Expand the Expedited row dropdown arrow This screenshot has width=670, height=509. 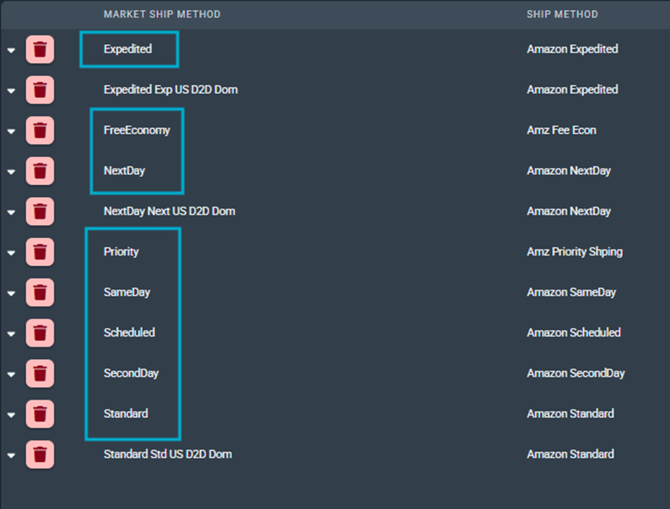tap(11, 51)
